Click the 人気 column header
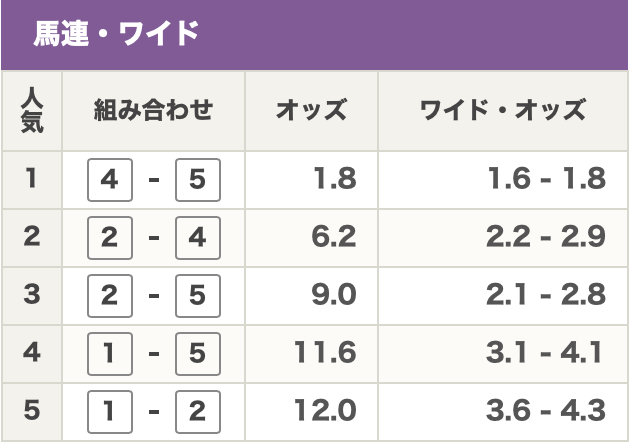Screen dimensions: 629x442 coord(31,111)
